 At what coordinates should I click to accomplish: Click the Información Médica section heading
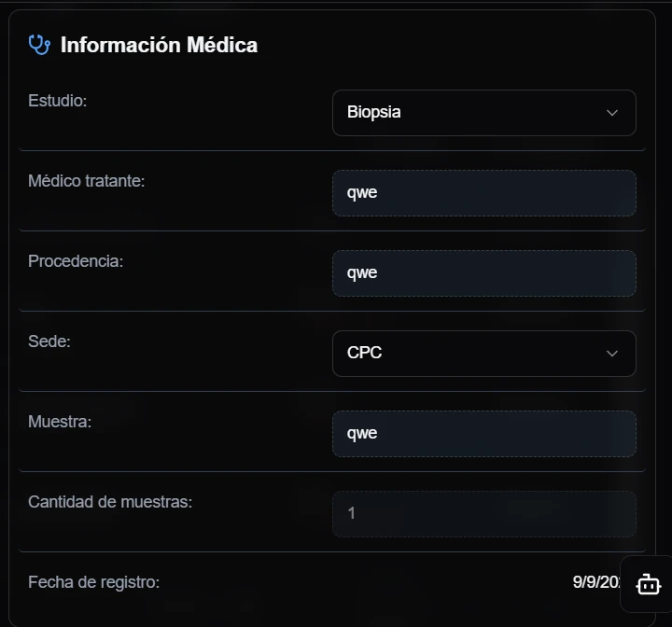coord(159,44)
